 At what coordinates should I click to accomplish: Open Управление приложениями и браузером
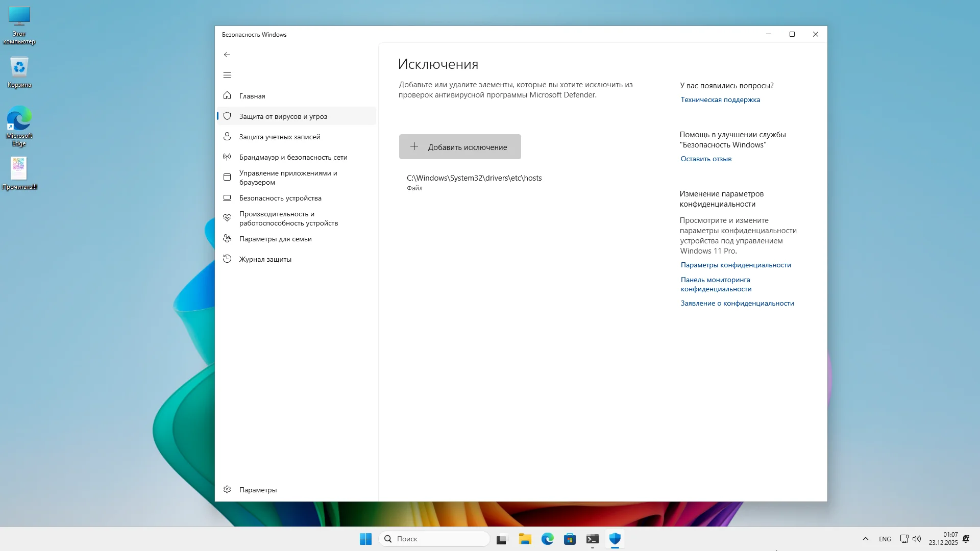click(x=288, y=178)
